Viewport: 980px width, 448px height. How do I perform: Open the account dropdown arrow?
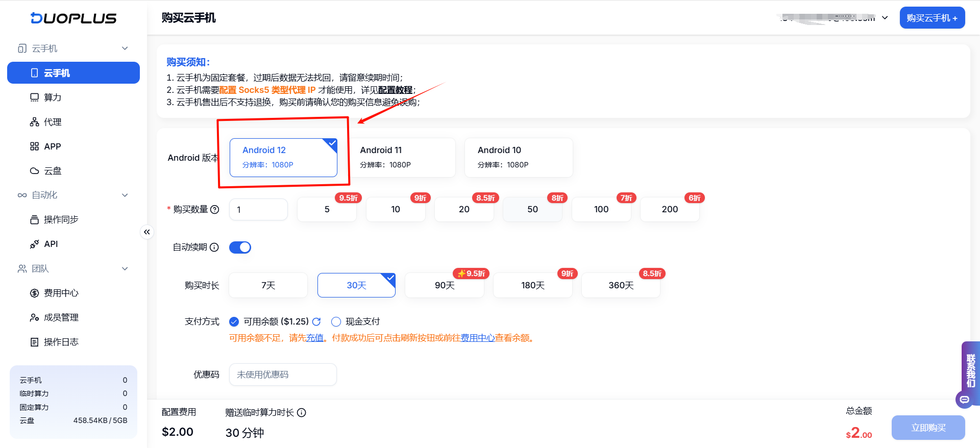[x=885, y=18]
